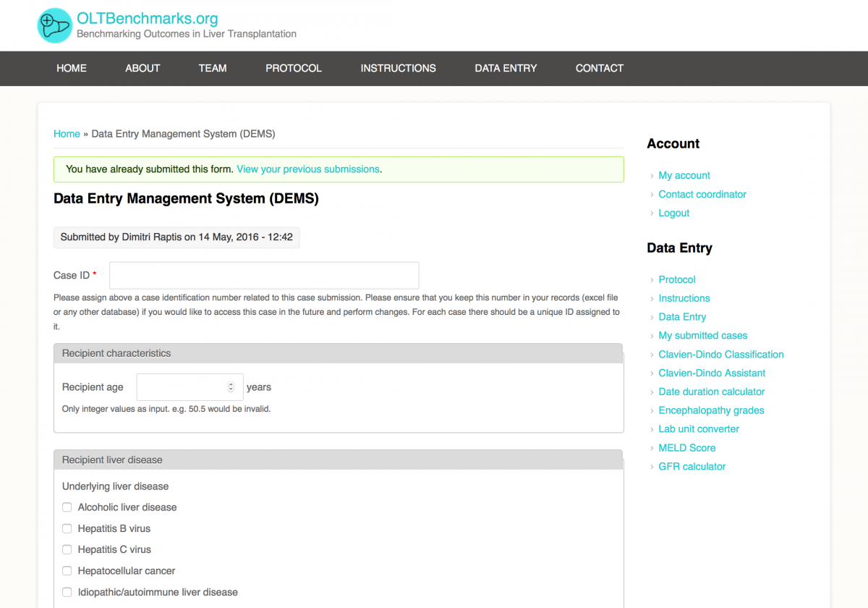The height and width of the screenshot is (608, 868).
Task: Open the INSTRUCTIONS navigation item
Action: pyautogui.click(x=398, y=68)
